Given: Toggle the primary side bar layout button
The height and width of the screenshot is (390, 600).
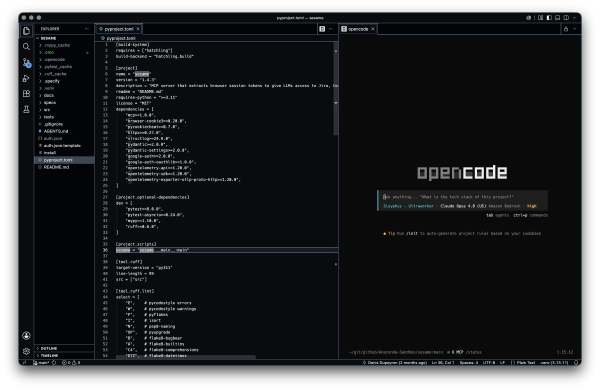Looking at the screenshot, I should click(x=549, y=18).
